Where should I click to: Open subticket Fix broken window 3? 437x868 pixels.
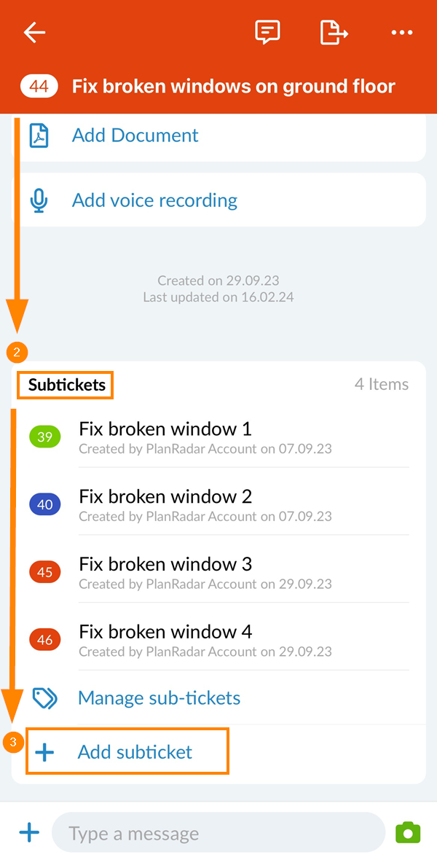pyautogui.click(x=165, y=564)
